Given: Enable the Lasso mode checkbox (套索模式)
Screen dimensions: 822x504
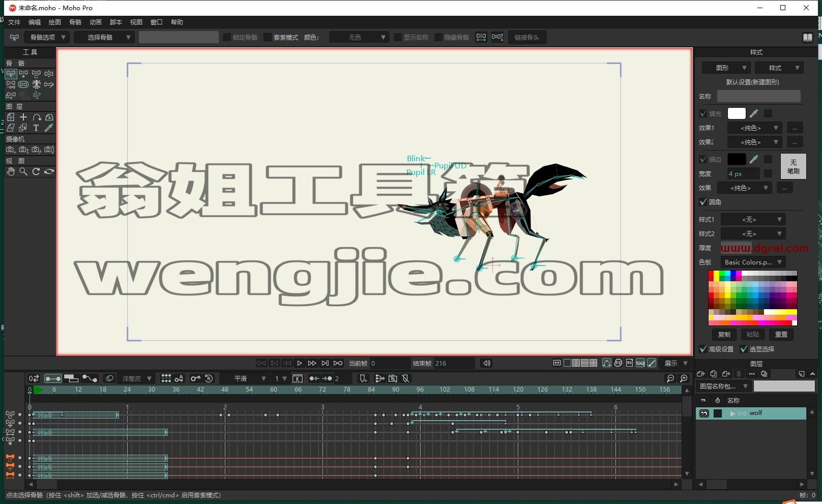Looking at the screenshot, I should point(268,37).
